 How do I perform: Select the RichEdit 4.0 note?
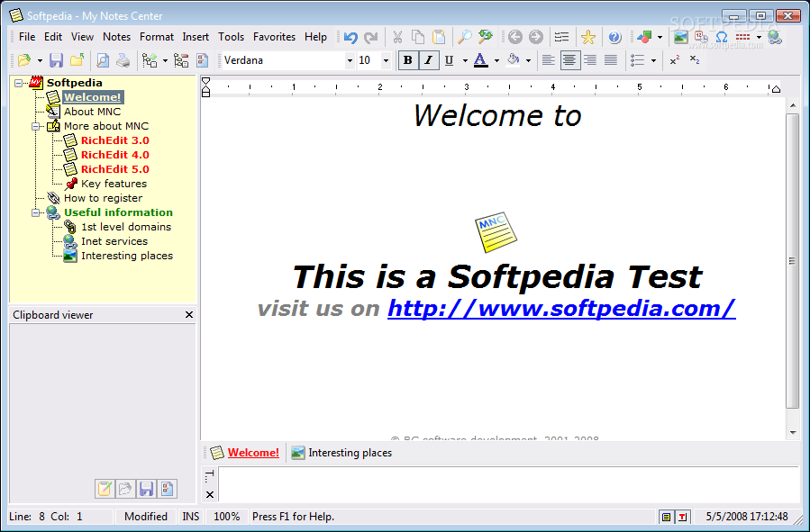(x=114, y=155)
